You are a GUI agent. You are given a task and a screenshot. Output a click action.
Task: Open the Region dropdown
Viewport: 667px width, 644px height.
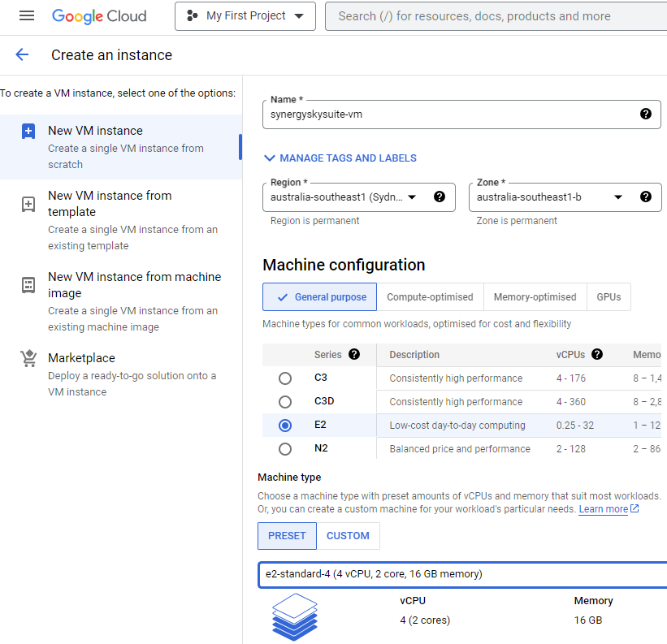pos(358,197)
